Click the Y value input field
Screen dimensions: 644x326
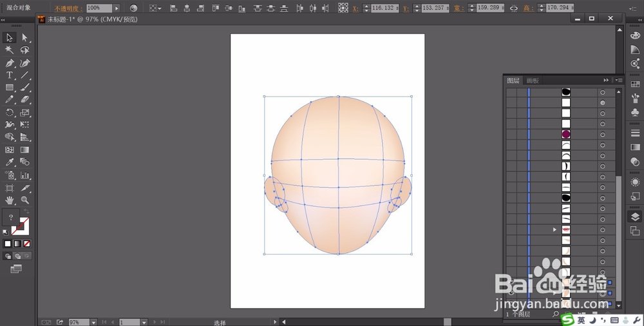(435, 8)
